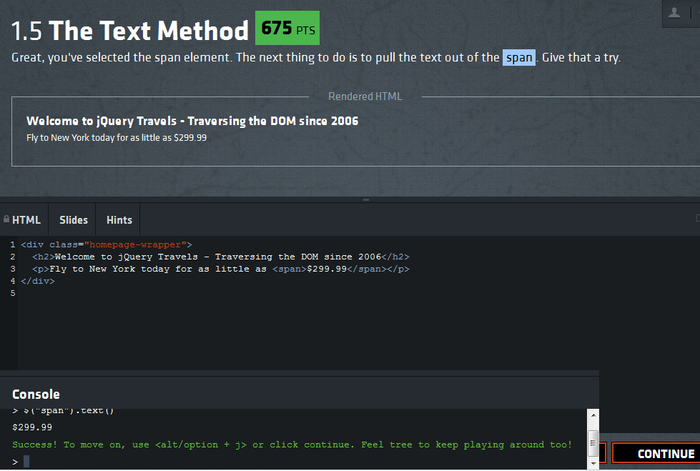Image resolution: width=700 pixels, height=471 pixels.
Task: Click the console scrollbar thumb
Action: click(593, 443)
